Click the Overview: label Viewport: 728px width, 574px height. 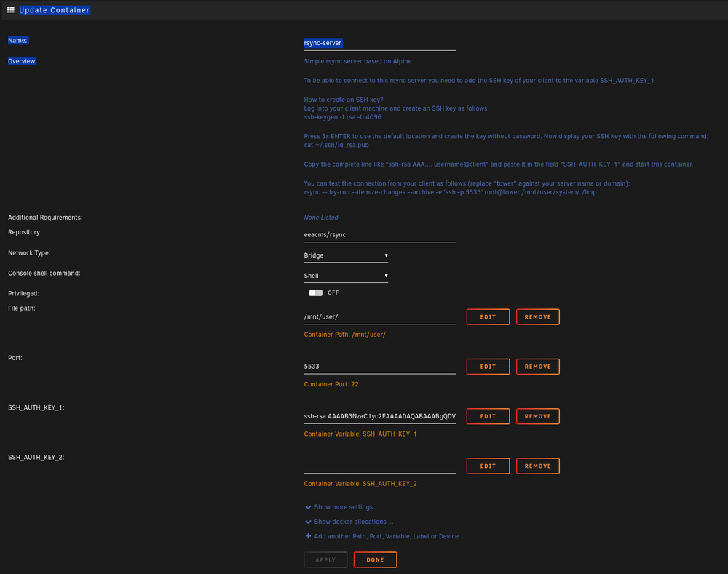click(22, 61)
